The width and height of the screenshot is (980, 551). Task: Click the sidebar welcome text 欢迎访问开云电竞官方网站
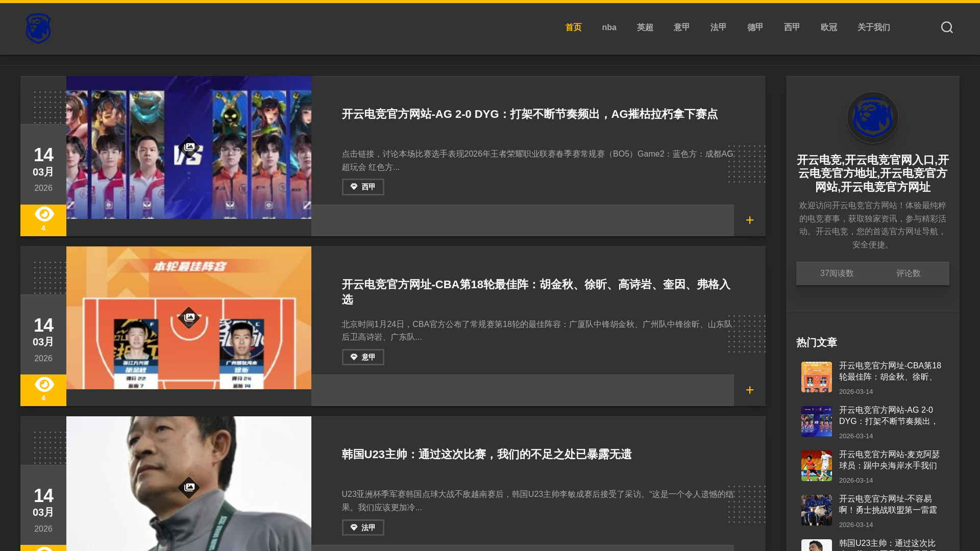873,225
